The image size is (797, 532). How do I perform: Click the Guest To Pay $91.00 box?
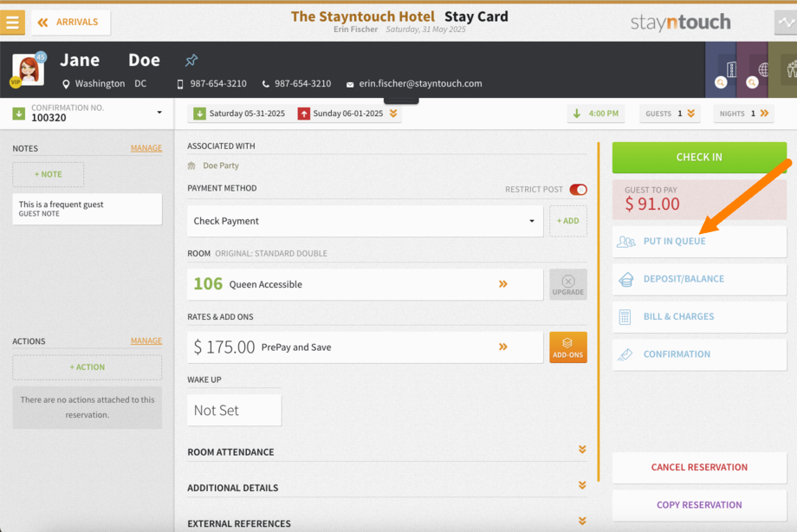point(699,199)
